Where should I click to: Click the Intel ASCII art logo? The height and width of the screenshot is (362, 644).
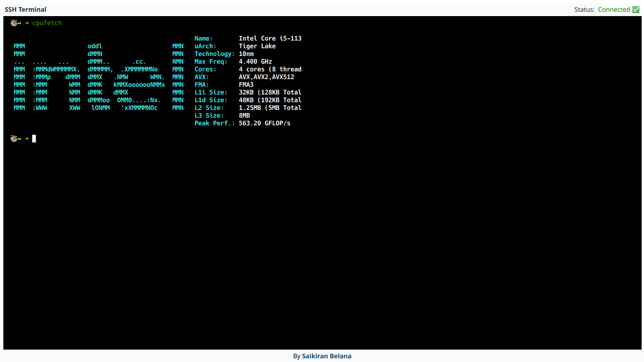pyautogui.click(x=98, y=77)
